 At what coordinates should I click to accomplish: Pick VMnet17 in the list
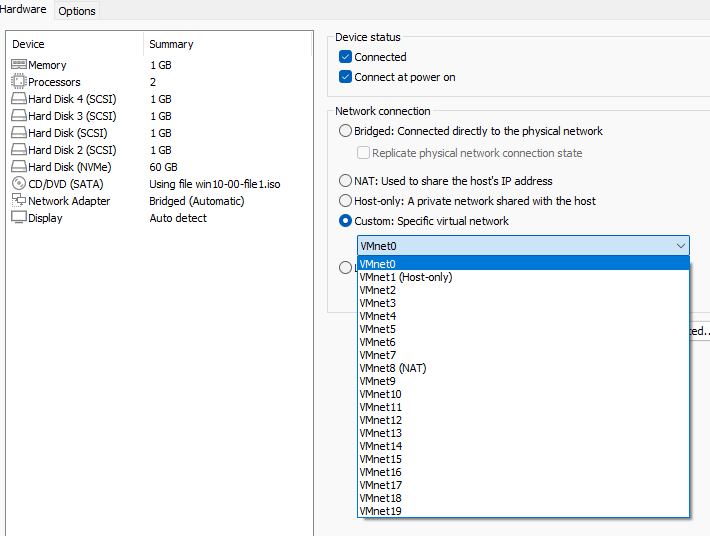[523, 485]
